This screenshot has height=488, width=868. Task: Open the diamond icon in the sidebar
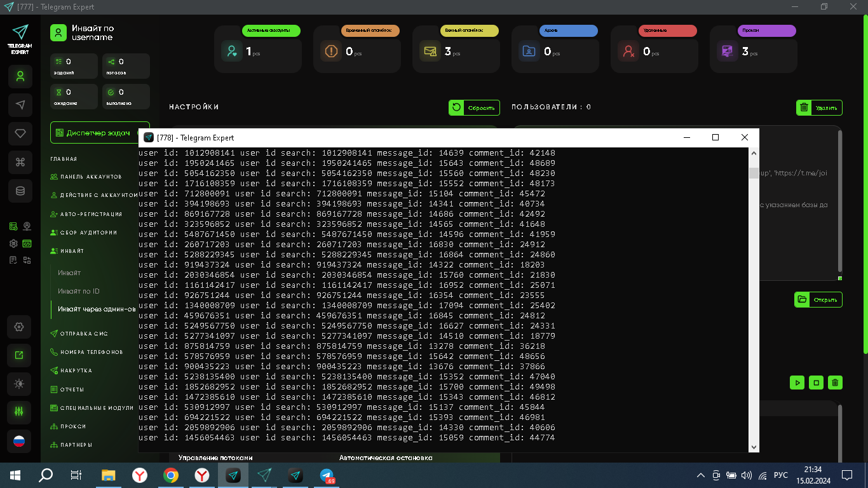20,133
